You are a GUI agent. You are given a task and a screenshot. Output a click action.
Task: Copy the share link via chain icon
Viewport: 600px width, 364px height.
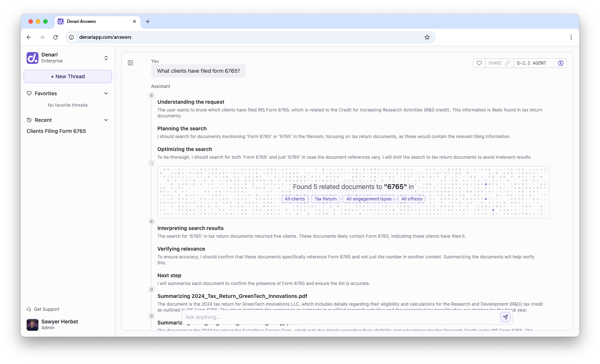[x=508, y=63]
